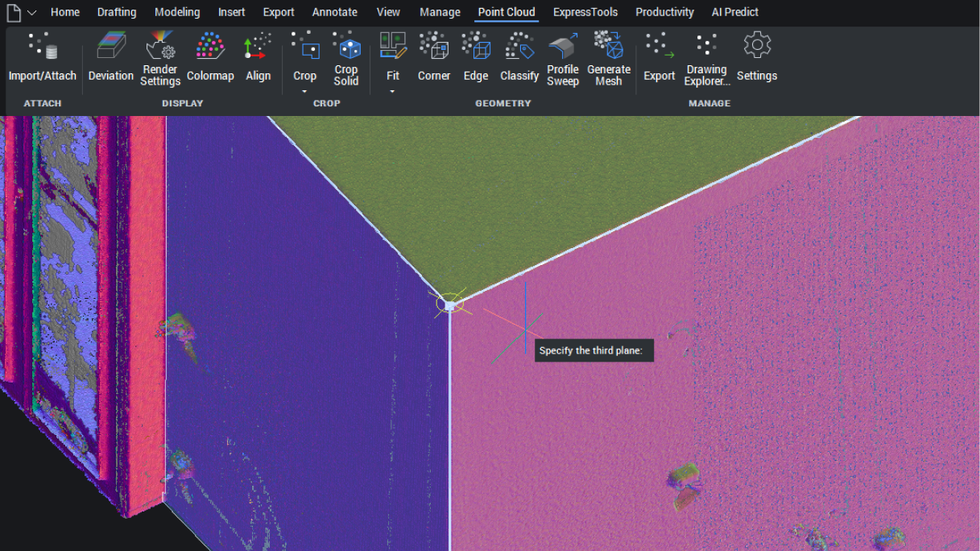Start the Corner detection tool

tap(434, 57)
